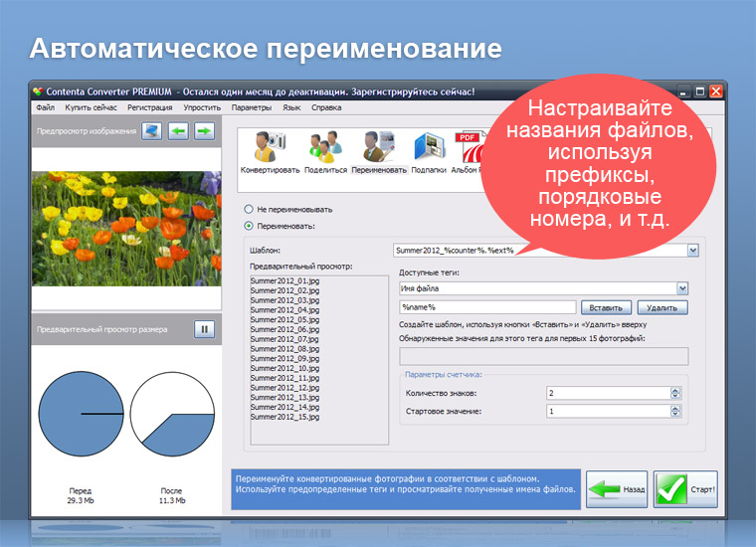Select the Переименовать (Rename) icon
This screenshot has height=547, width=756.
pos(379,152)
